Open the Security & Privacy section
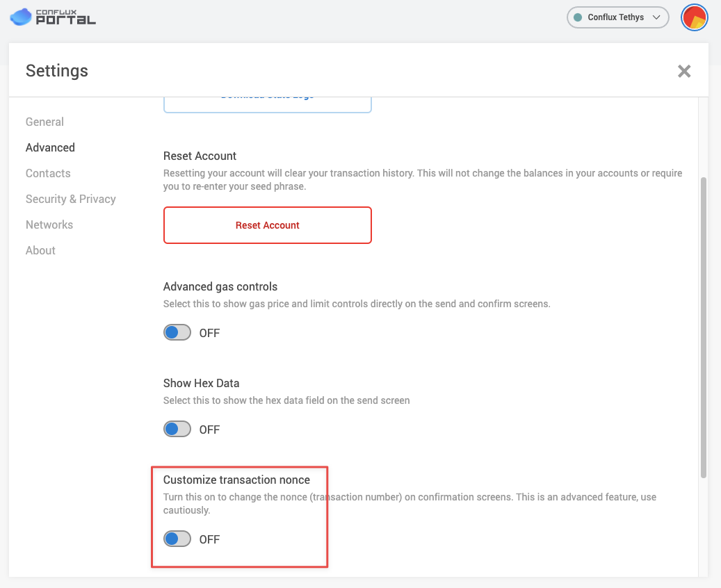Image resolution: width=721 pixels, height=588 pixels. coord(70,199)
